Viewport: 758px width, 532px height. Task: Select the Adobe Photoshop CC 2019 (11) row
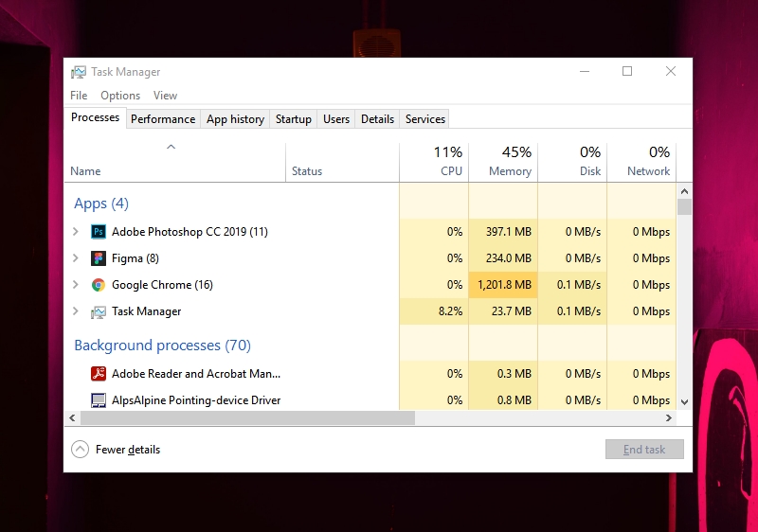[370, 232]
